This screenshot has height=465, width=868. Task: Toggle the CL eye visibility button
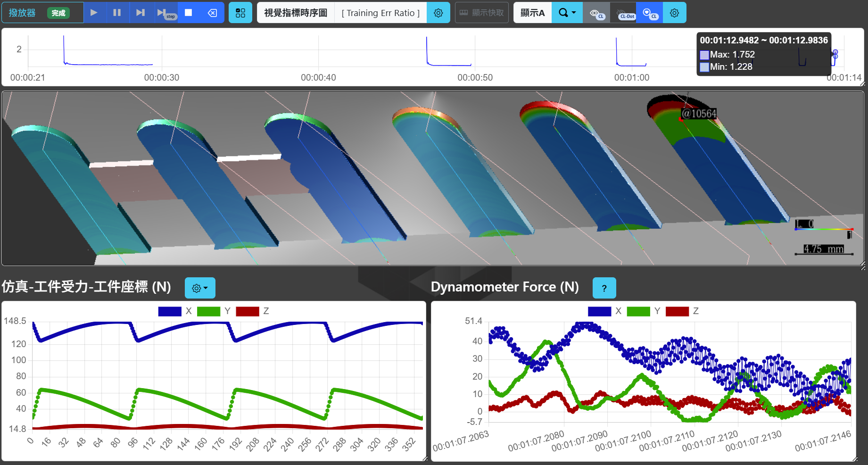596,13
